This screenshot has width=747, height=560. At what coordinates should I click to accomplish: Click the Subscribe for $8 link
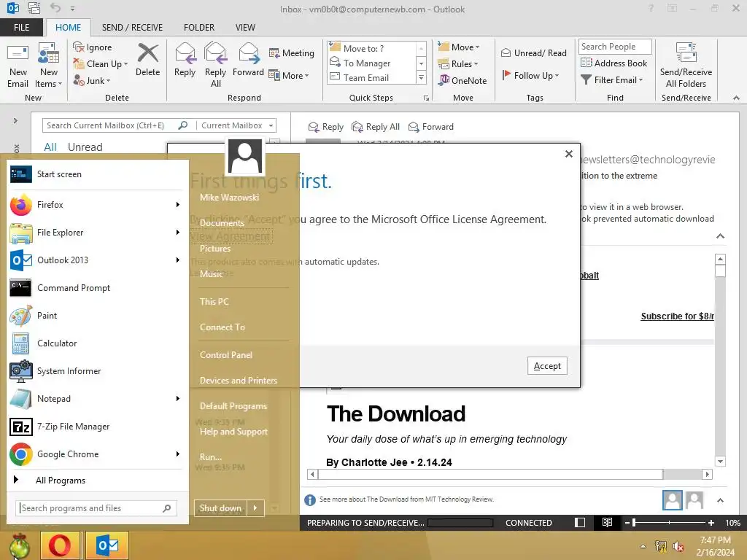point(677,316)
